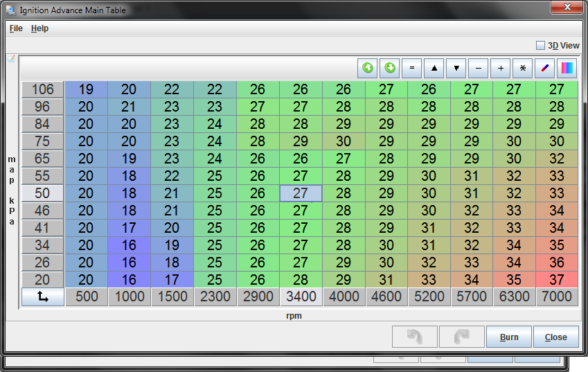The image size is (588, 372).
Task: Click the Burn button
Action: coord(509,337)
